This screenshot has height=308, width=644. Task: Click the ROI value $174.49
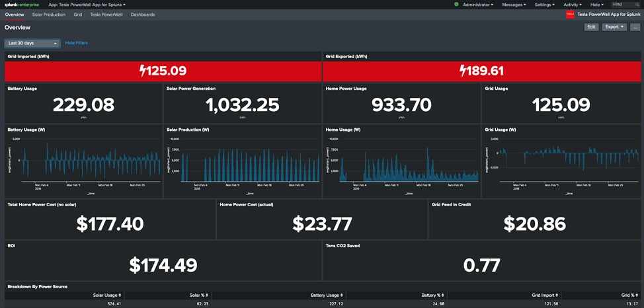(x=163, y=265)
